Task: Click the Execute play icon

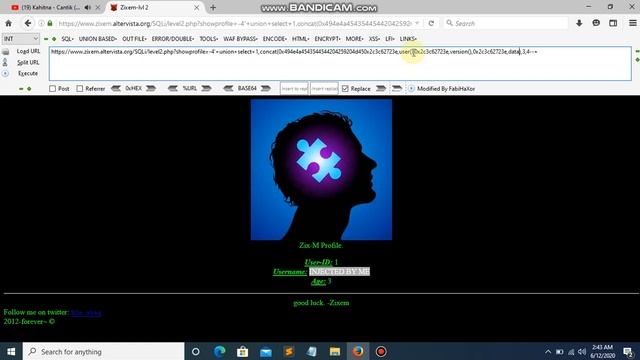Action: point(5,73)
